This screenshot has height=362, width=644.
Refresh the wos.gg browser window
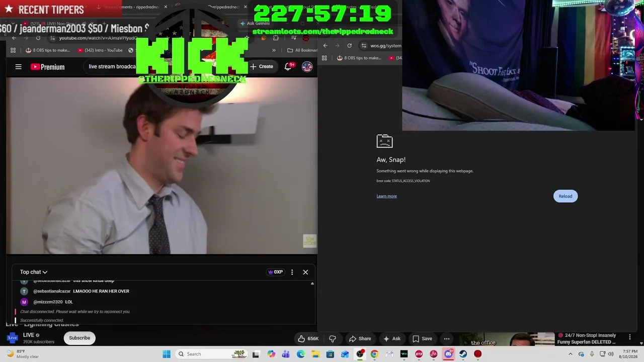point(349,46)
